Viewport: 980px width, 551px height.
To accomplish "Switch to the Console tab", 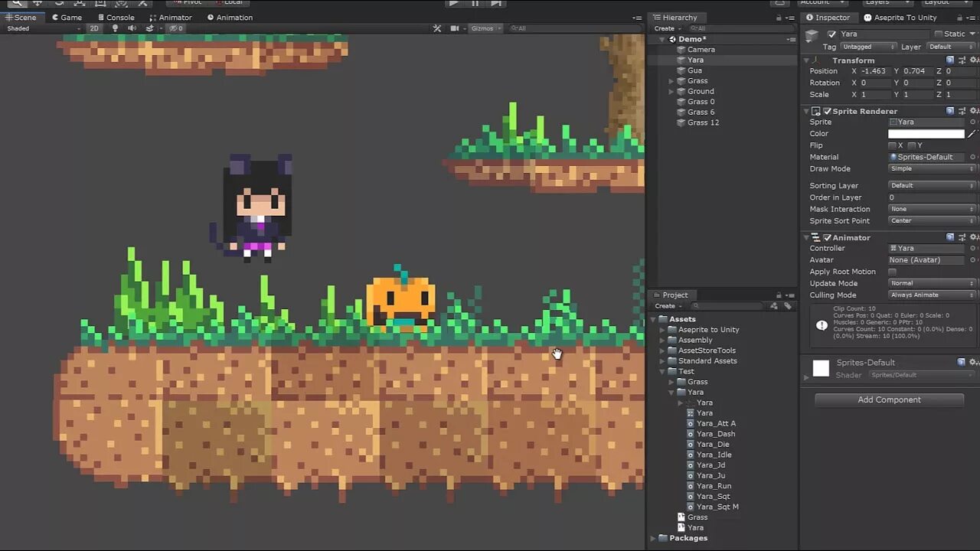I will [x=115, y=17].
